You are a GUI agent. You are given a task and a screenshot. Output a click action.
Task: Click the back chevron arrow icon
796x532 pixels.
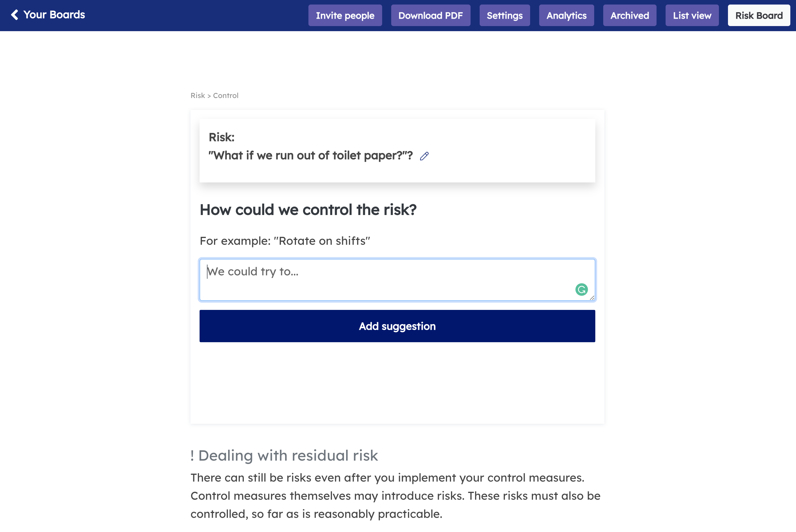pyautogui.click(x=15, y=15)
